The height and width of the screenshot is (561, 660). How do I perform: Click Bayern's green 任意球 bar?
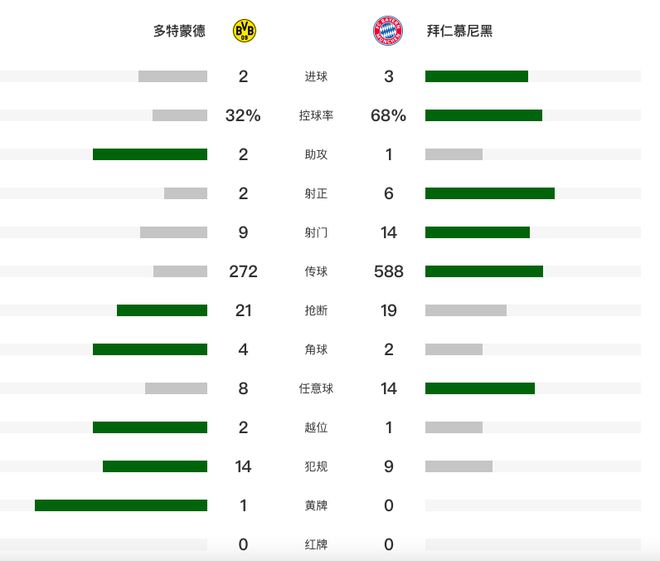tap(479, 388)
